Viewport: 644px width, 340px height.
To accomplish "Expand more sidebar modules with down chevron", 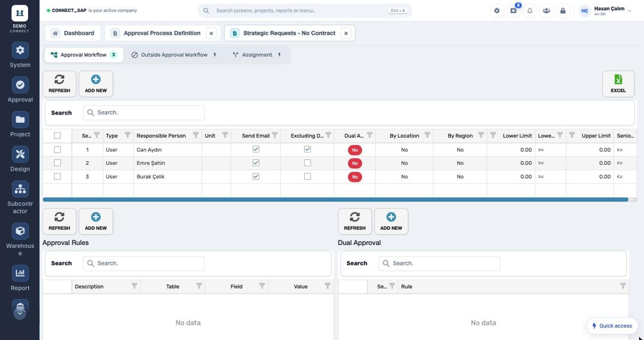I will 20,314.
